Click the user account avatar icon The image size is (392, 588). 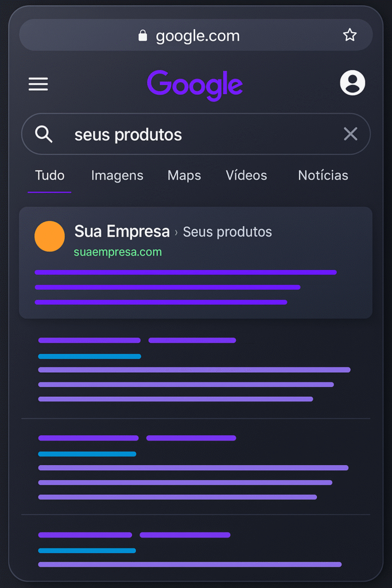(352, 83)
